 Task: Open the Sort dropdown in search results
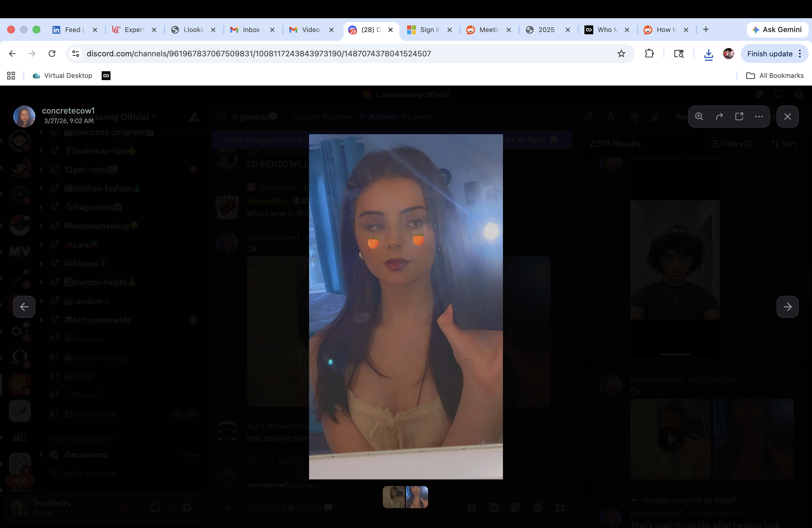point(784,144)
